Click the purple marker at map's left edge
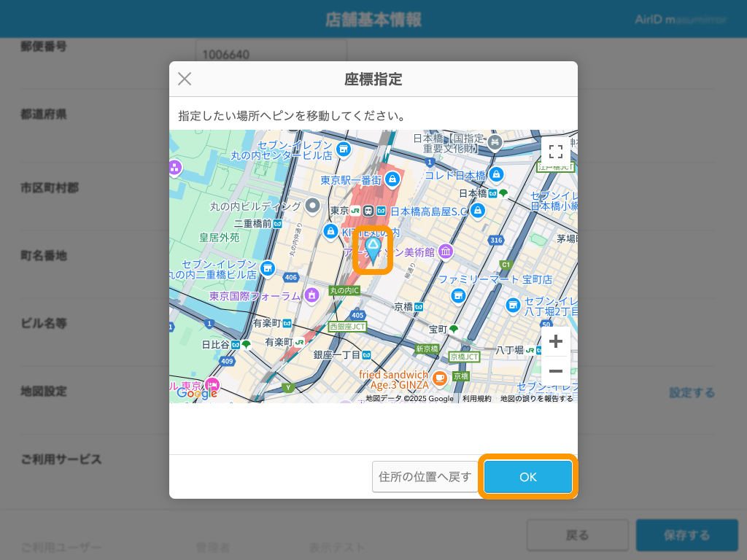This screenshot has width=747, height=560. click(x=175, y=168)
